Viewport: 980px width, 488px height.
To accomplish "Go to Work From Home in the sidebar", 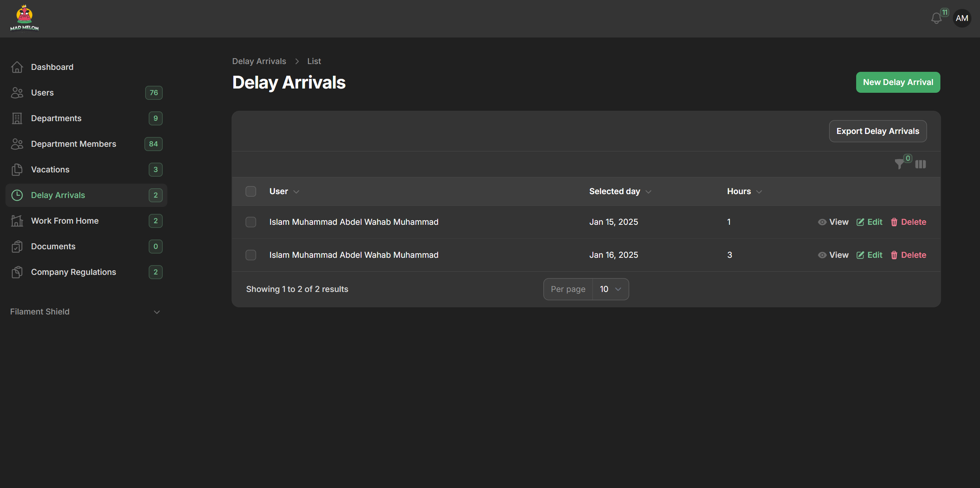I will click(x=65, y=221).
